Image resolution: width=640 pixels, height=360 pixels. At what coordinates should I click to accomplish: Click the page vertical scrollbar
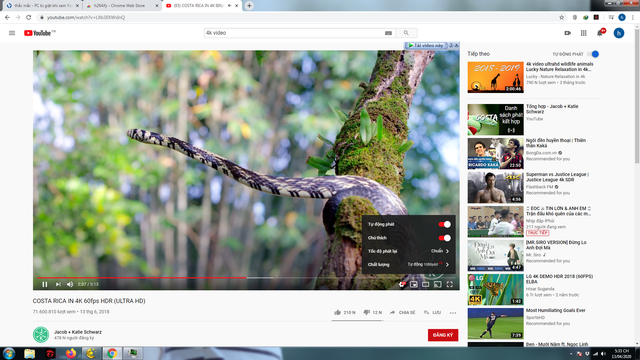click(637, 98)
